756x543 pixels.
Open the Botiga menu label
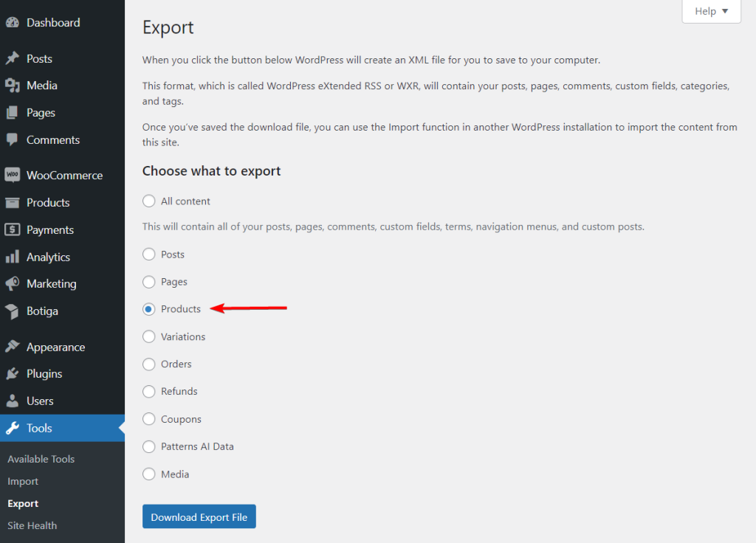(42, 311)
